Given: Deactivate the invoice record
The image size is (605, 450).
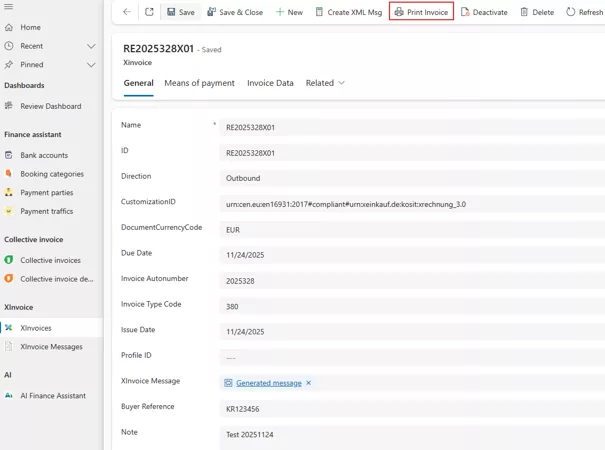Looking at the screenshot, I should [x=484, y=12].
